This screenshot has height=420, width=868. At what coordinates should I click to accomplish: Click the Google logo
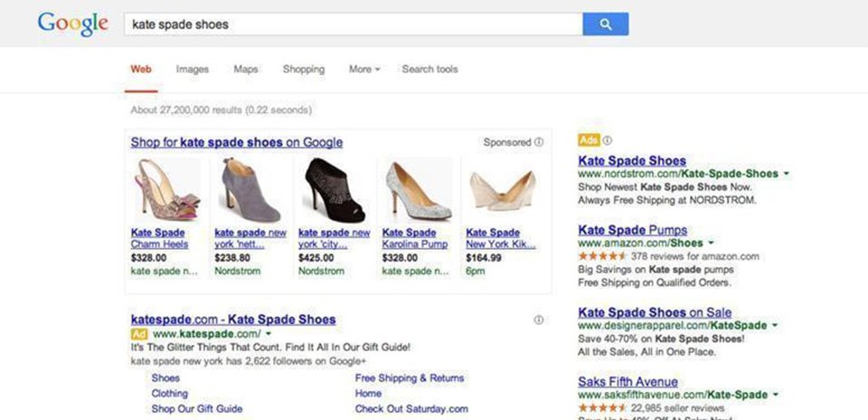[72, 24]
